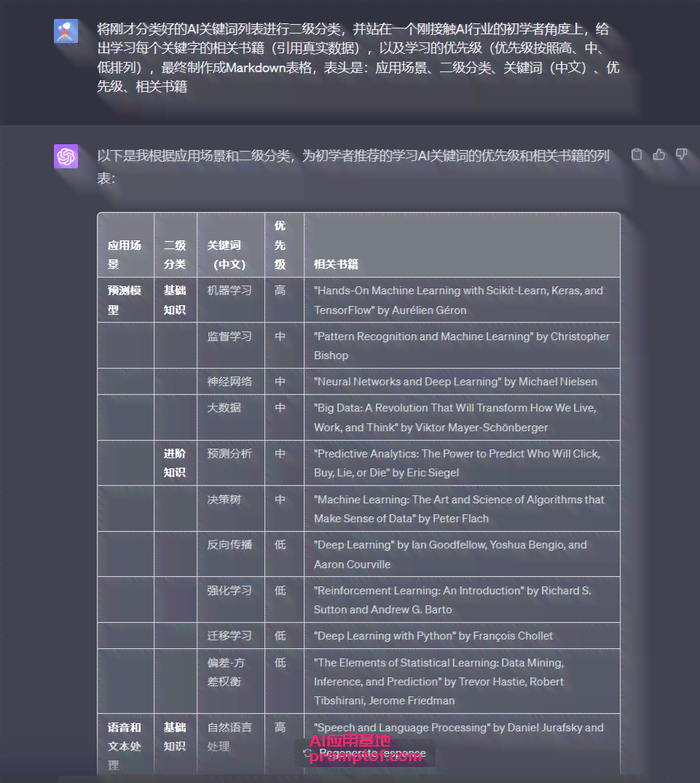Select the assistant intro sentence text
Viewport: 700px width, 783px height.
pyautogui.click(x=353, y=167)
